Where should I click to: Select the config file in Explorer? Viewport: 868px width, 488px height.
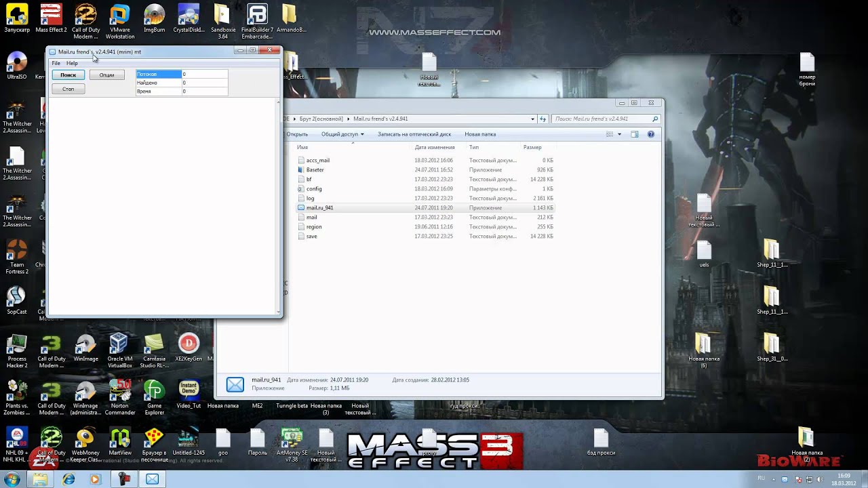coord(426,189)
